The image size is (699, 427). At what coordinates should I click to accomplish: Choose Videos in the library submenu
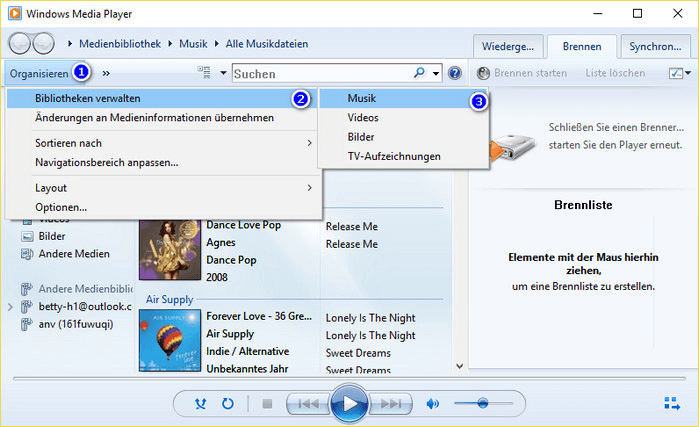click(403, 118)
